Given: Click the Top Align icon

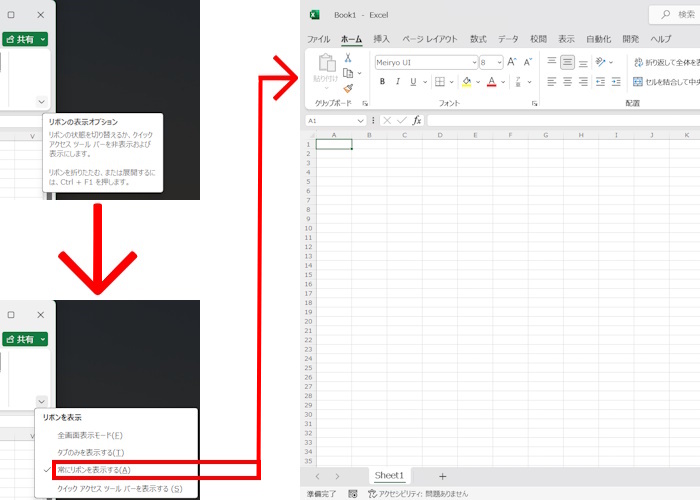Looking at the screenshot, I should [552, 62].
